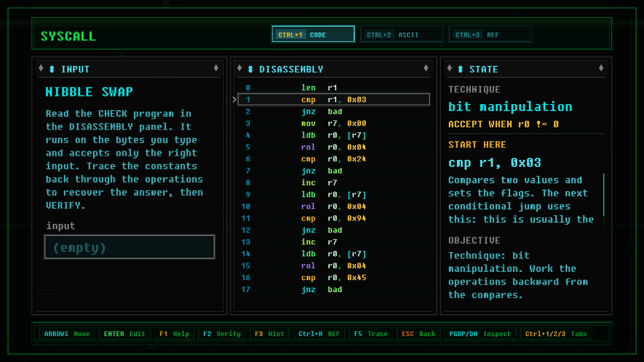Select line 6 cmp r0, 0x24

point(333,159)
